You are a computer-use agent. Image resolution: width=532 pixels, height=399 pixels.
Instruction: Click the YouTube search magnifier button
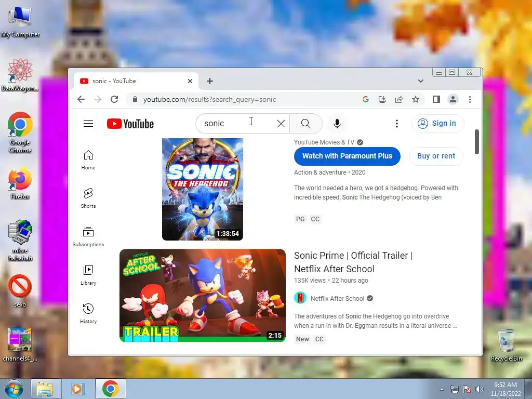point(305,124)
